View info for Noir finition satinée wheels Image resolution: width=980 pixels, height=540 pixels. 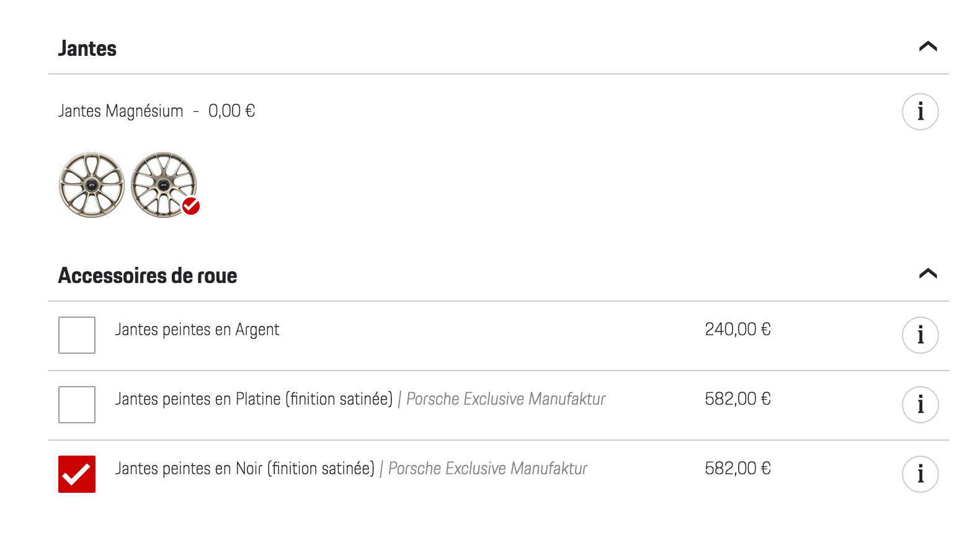point(920,474)
